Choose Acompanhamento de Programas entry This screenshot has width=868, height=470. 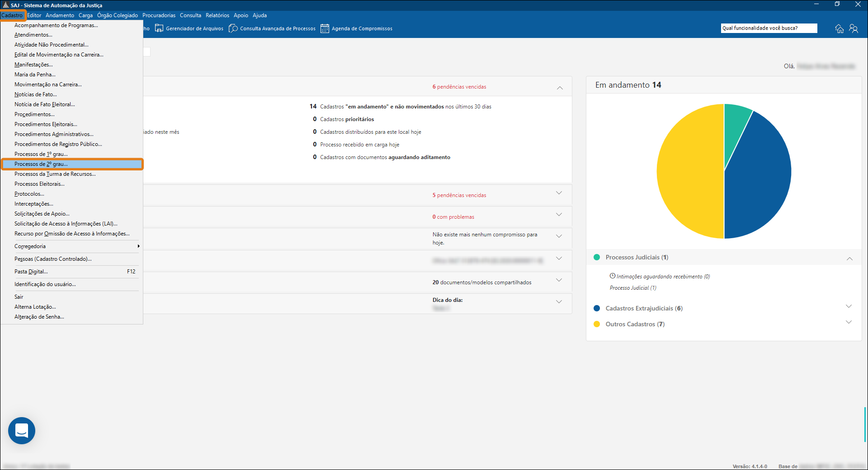(x=72, y=25)
